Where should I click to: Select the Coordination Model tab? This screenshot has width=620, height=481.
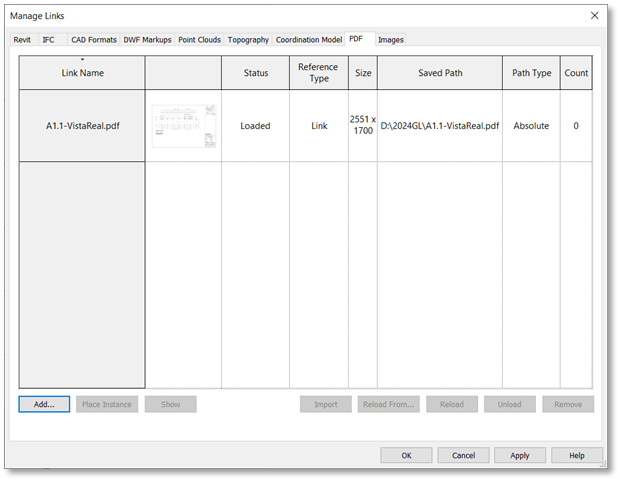[309, 40]
